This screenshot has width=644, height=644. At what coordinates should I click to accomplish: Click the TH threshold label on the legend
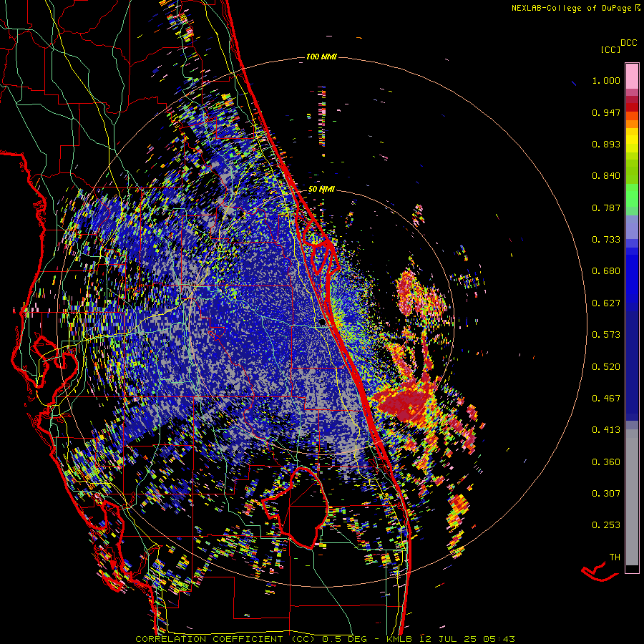point(615,557)
